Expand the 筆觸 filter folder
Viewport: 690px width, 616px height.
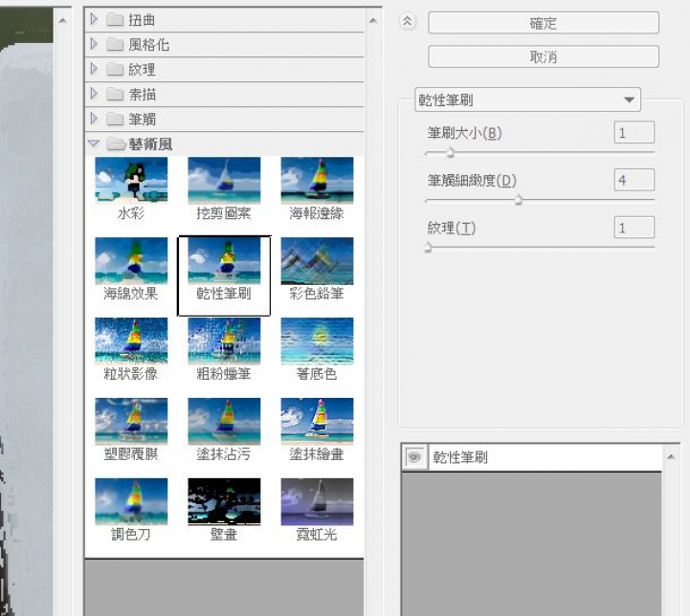94,119
